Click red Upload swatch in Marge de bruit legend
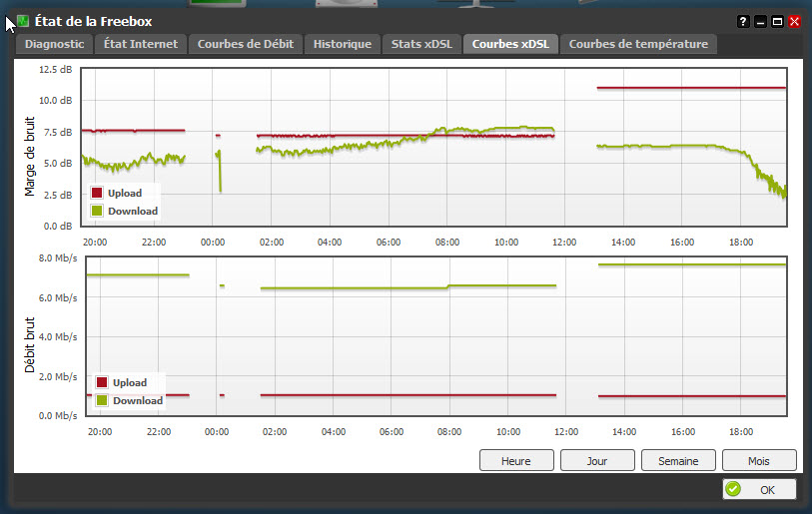 [x=97, y=193]
